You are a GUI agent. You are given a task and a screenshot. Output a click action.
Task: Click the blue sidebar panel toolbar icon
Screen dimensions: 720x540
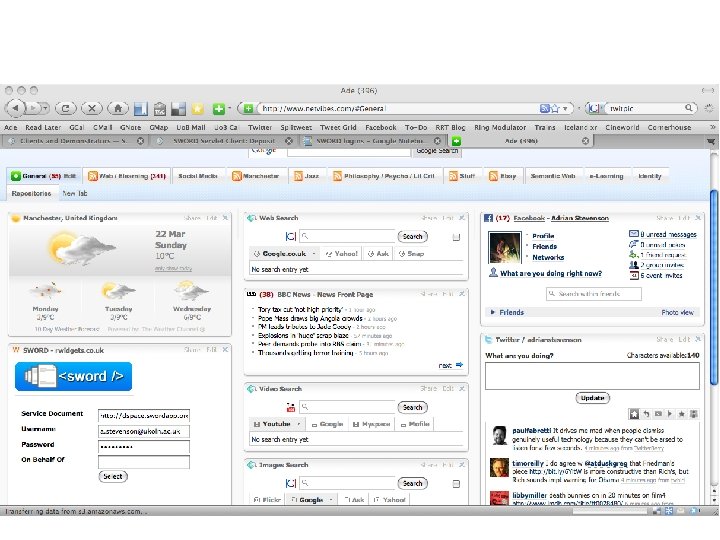click(x=141, y=109)
